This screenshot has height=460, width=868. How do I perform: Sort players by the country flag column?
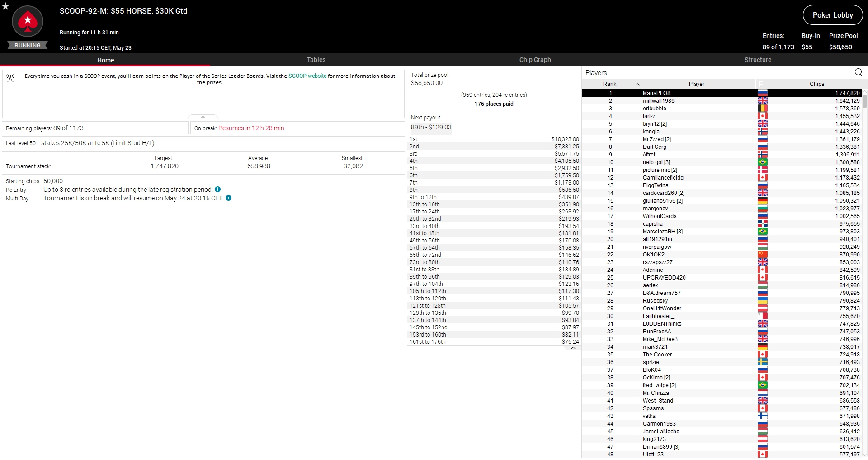pyautogui.click(x=762, y=84)
